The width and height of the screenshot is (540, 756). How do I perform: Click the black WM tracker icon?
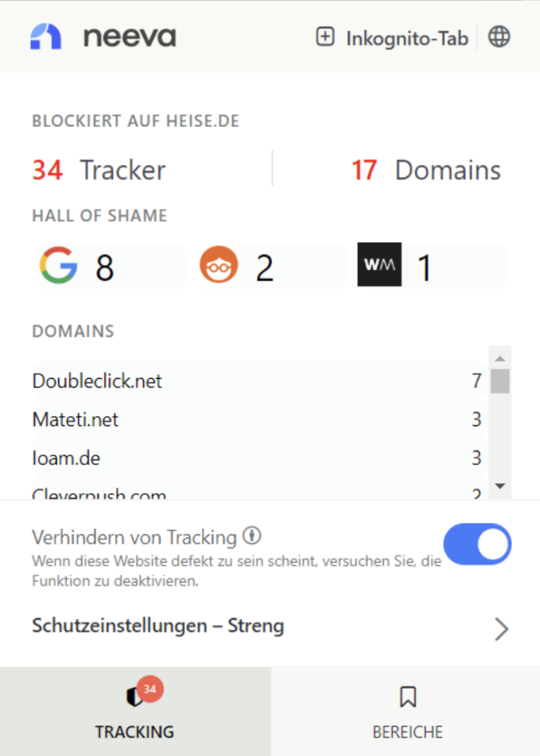(x=379, y=264)
